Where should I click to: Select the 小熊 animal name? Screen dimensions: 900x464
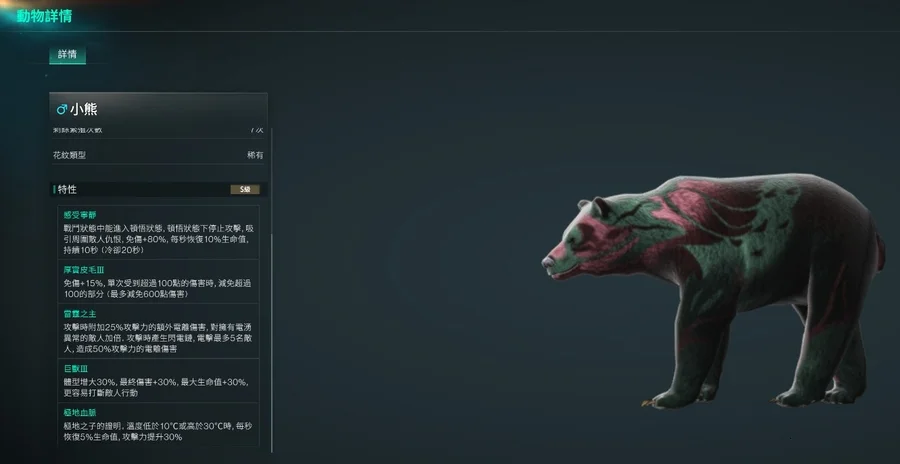[84, 109]
